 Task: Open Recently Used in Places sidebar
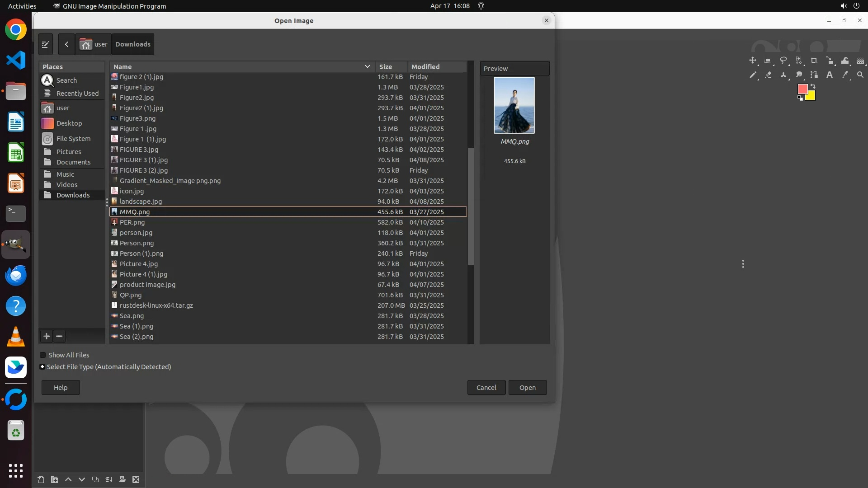tap(77, 94)
